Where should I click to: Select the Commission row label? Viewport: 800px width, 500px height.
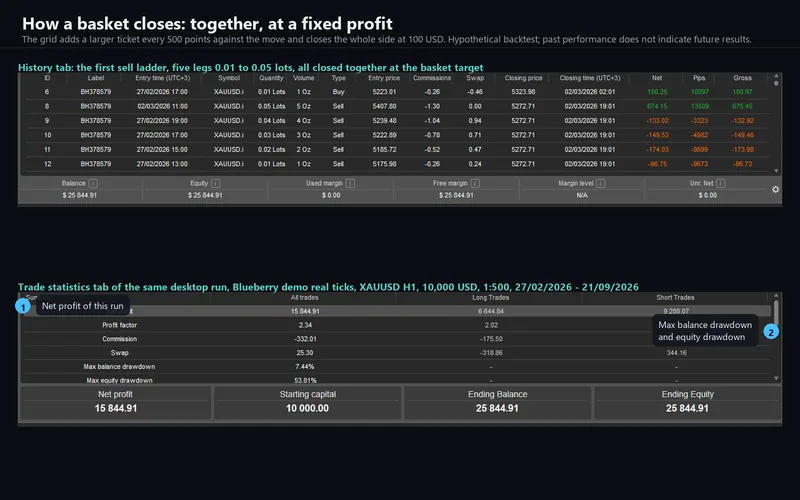[119, 339]
